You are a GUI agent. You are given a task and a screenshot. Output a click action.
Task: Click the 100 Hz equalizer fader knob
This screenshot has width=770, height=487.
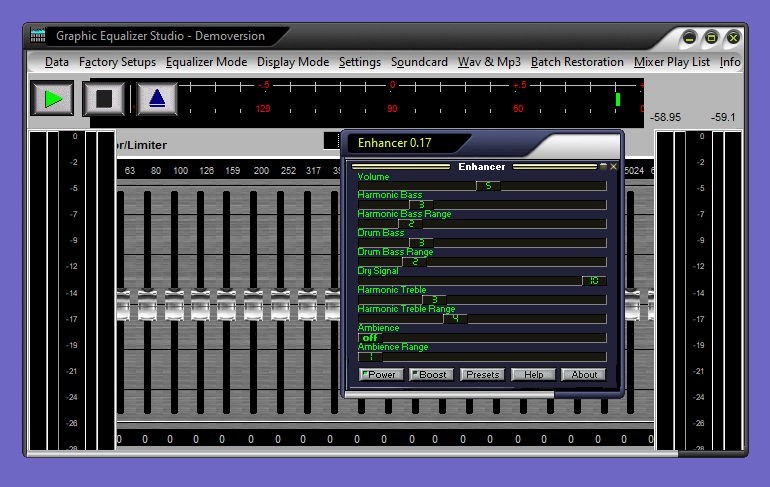click(174, 305)
